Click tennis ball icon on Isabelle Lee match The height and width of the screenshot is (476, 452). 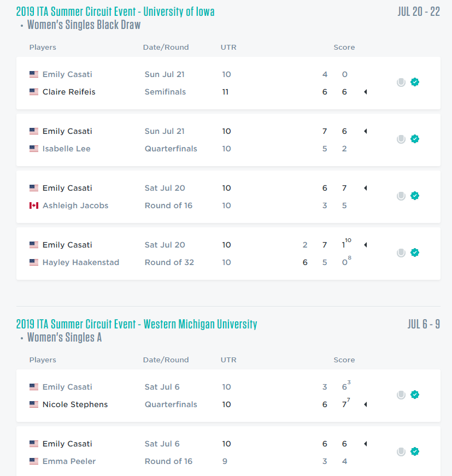pyautogui.click(x=401, y=139)
